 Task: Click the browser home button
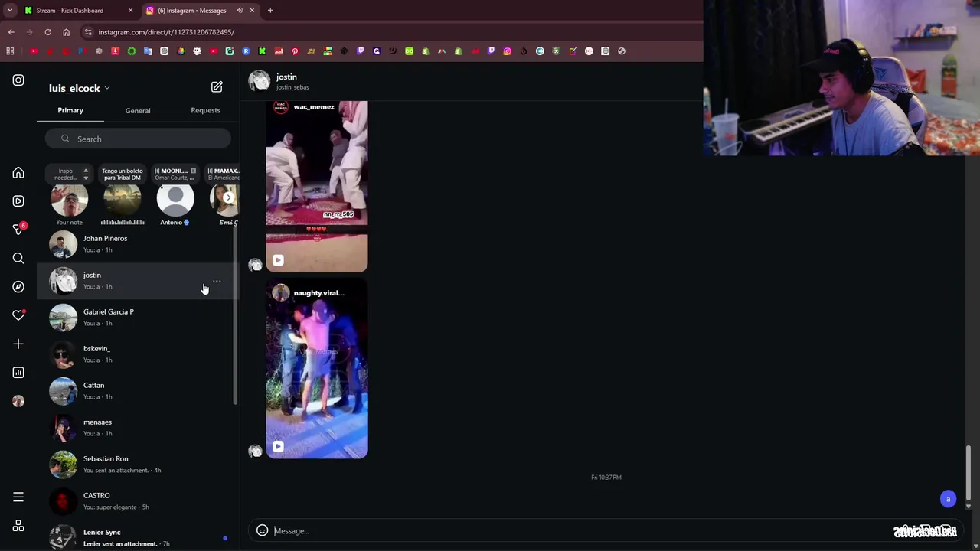pos(66,32)
